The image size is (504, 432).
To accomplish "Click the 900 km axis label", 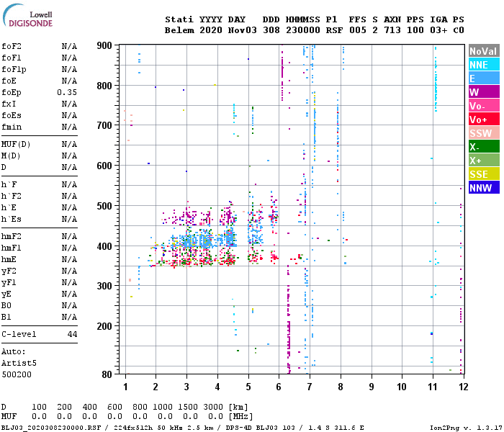I will pyautogui.click(x=104, y=45).
